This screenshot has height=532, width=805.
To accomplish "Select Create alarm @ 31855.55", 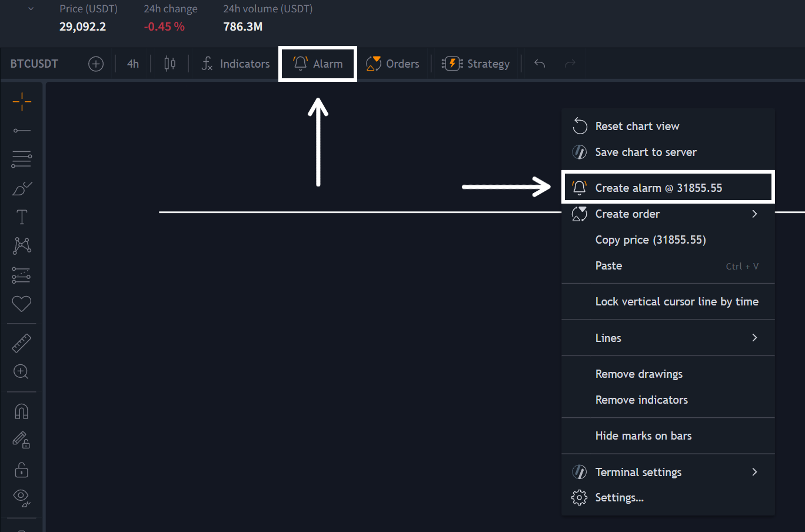I will point(668,188).
